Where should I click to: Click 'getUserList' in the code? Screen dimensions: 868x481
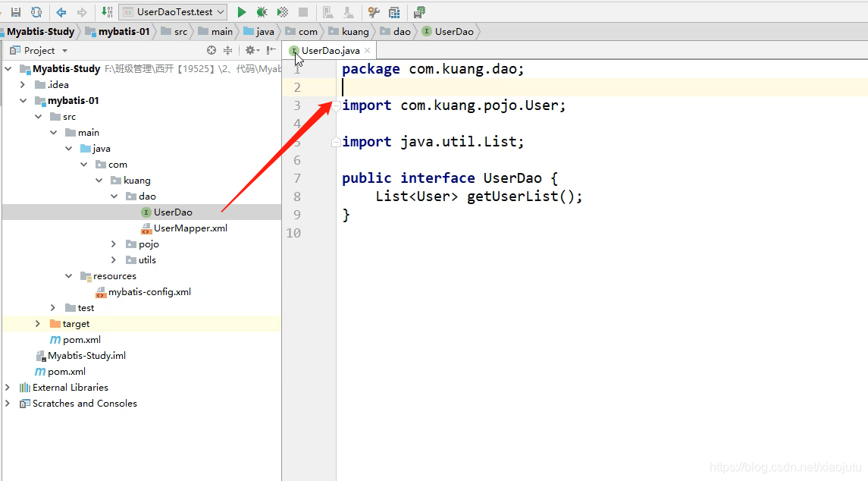pos(512,196)
